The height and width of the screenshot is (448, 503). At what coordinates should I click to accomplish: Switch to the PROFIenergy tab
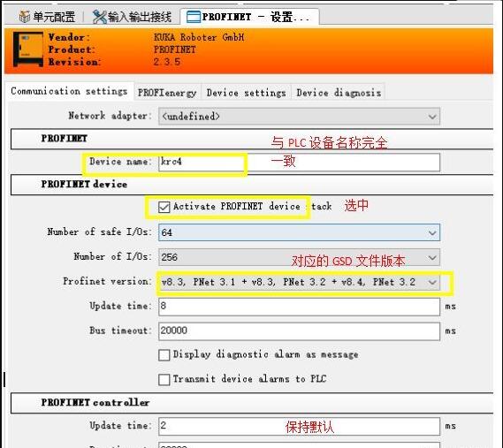pos(167,93)
